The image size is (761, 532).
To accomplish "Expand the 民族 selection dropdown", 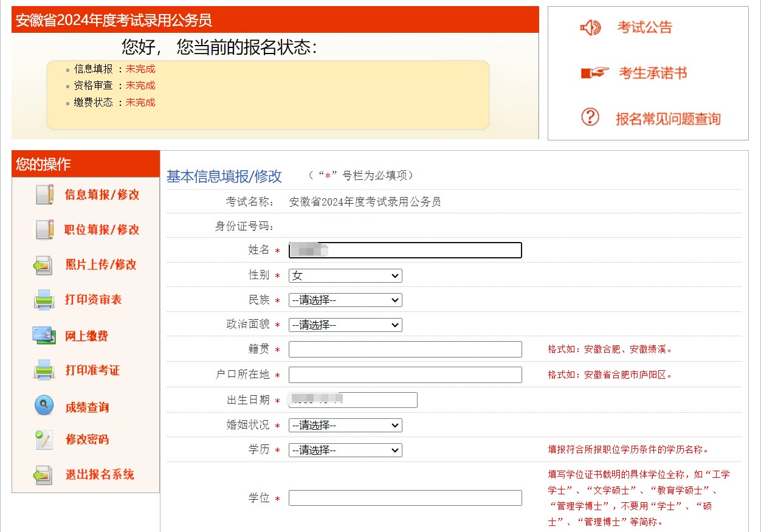I will pos(345,300).
